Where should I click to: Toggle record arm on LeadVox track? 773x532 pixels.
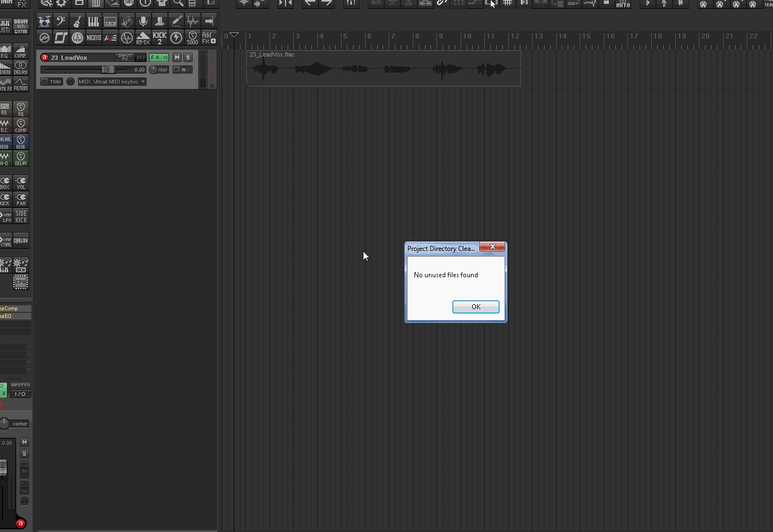[45, 58]
